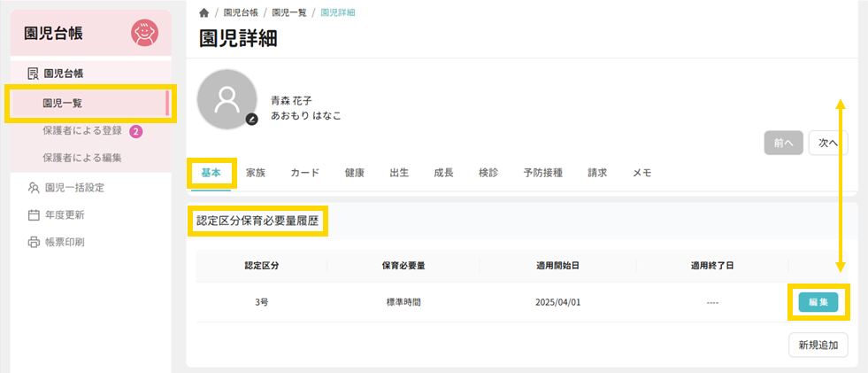The height and width of the screenshot is (373, 868).
Task: Click the pink notification badge showing 2
Action: 136,131
